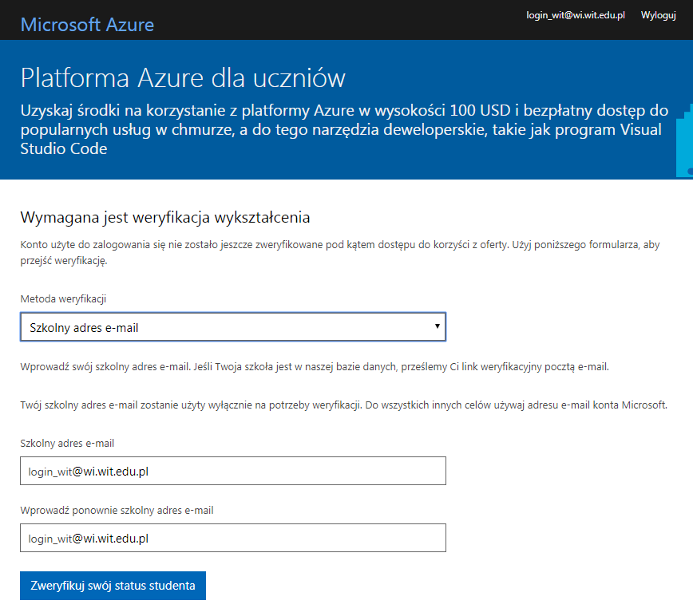Image resolution: width=693 pixels, height=616 pixels.
Task: Click banner text about 100 USD Azure credit
Action: [x=344, y=129]
